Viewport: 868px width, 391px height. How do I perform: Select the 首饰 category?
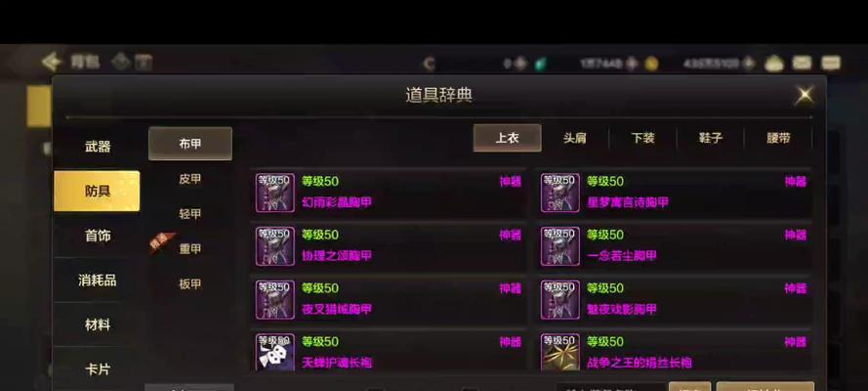point(98,236)
